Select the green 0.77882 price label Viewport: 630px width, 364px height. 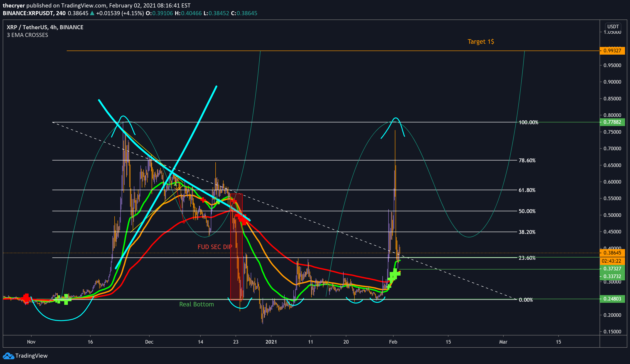pos(612,122)
